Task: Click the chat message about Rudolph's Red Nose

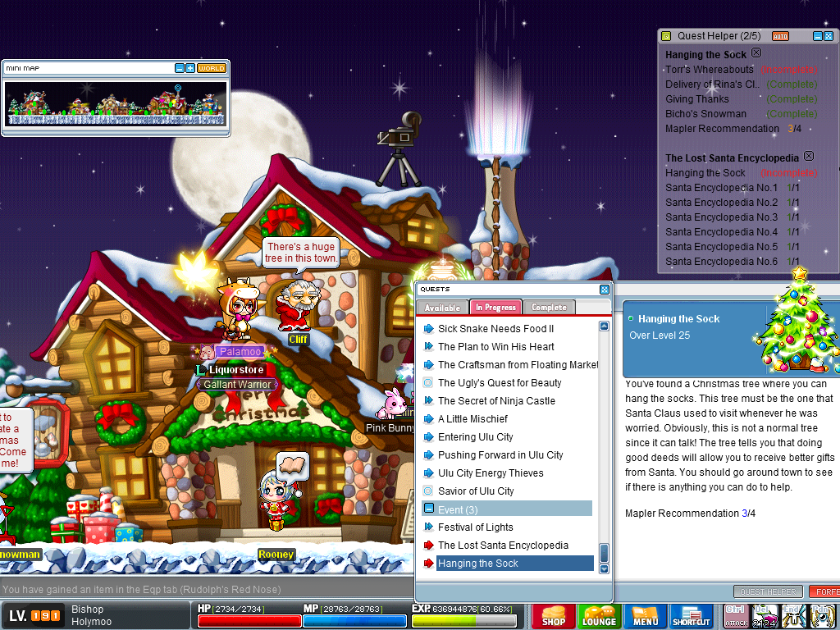Action: tap(141, 589)
